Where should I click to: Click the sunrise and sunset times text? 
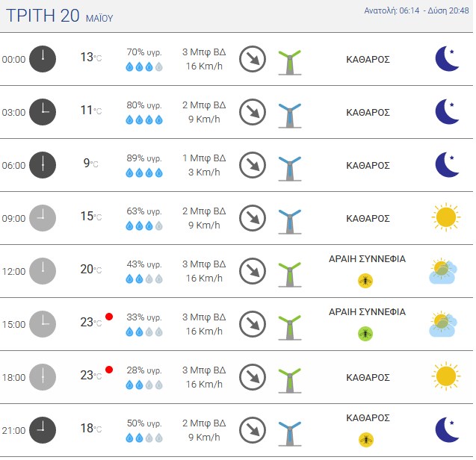pyautogui.click(x=416, y=10)
